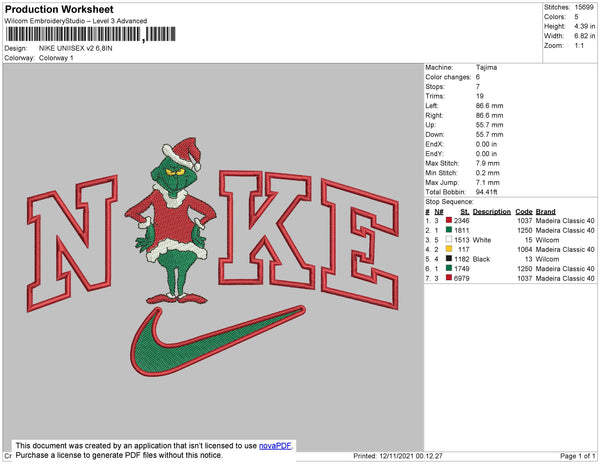Click 'Wilcom EmbroideryStudio – Level 3 Advanced' text
Viewport: 600px width, 464px height.
[76, 21]
